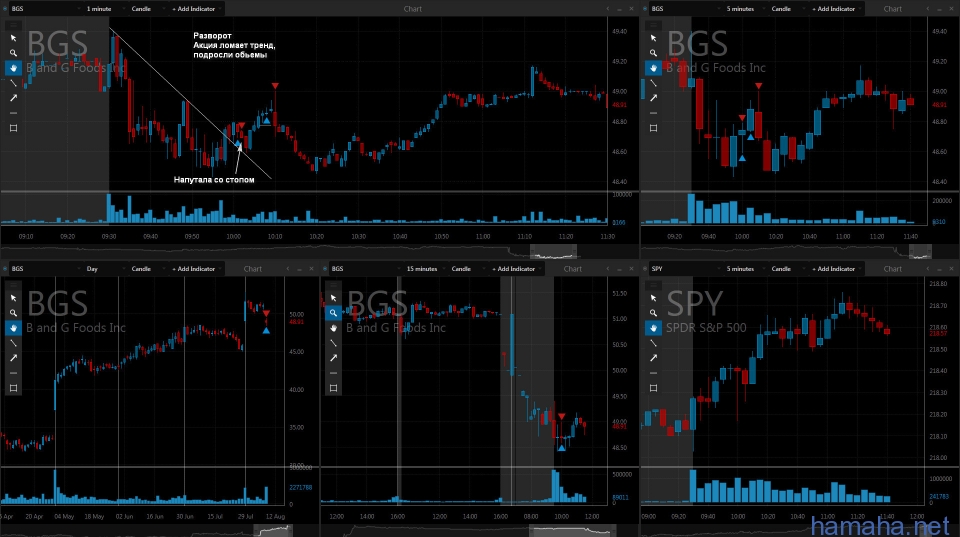Select the rectangle tool in BGS Day chart
This screenshot has height=537, width=960.
click(13, 388)
